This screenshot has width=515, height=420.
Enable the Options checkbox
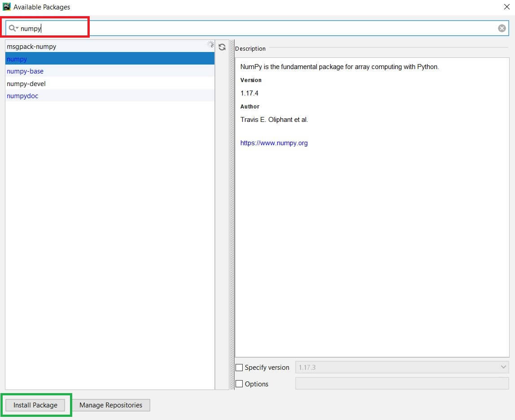click(x=239, y=384)
